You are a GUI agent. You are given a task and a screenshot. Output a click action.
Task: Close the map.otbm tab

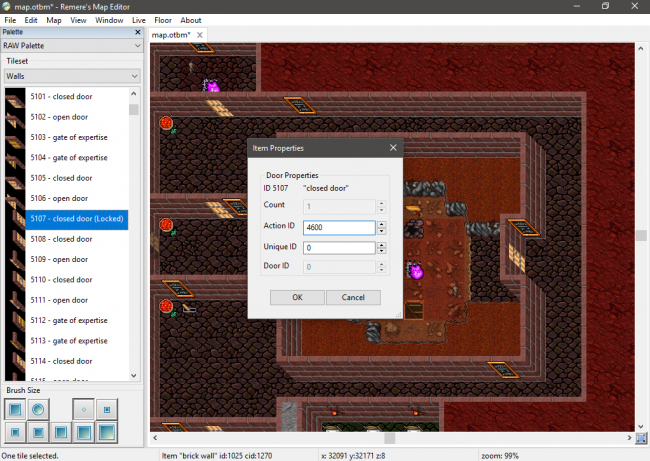tap(199, 35)
